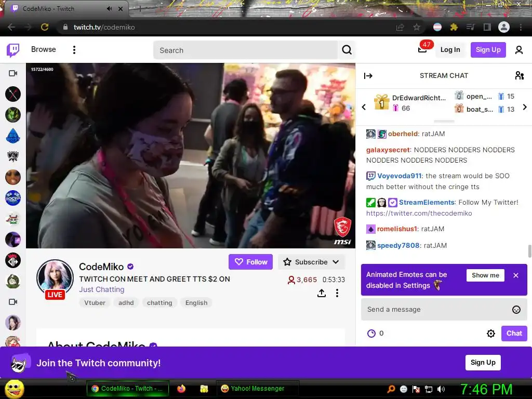The height and width of the screenshot is (399, 532).
Task: Open new browser tab plus button
Action: click(140, 9)
